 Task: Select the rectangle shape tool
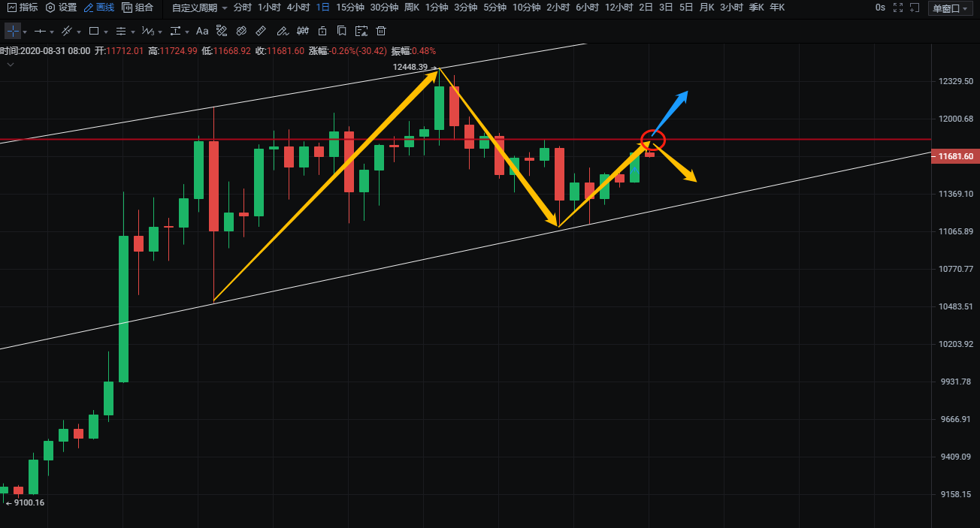point(94,32)
